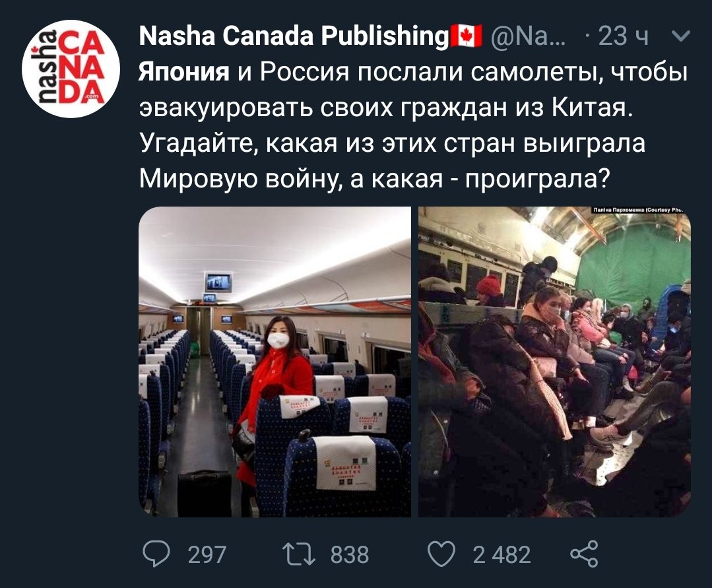The image size is (712, 588).
Task: Open the Nasha Canada profile avatar
Action: [71, 69]
